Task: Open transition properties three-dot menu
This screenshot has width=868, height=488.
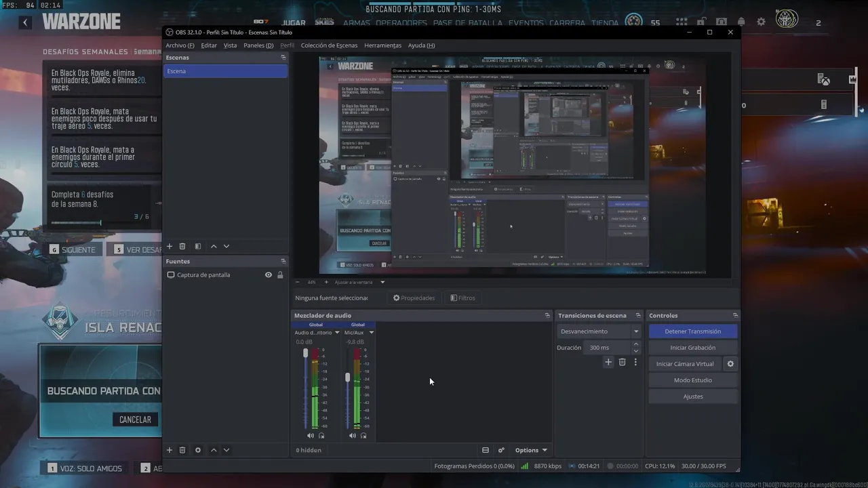Action: (x=635, y=363)
